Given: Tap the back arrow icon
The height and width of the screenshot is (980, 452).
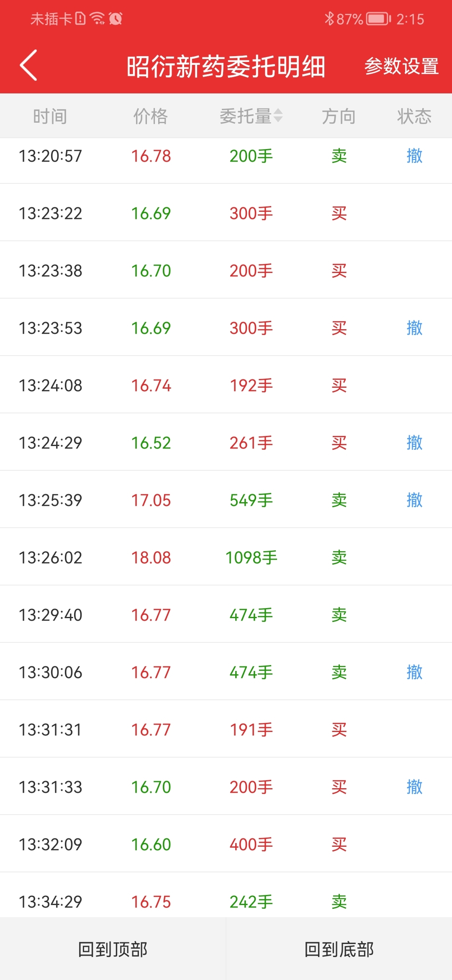Looking at the screenshot, I should tap(28, 65).
